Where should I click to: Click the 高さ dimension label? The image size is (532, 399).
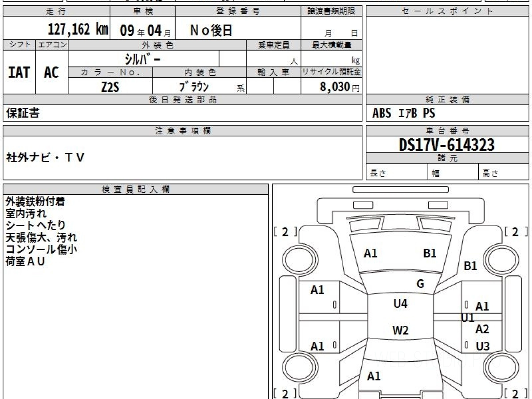tap(491, 174)
